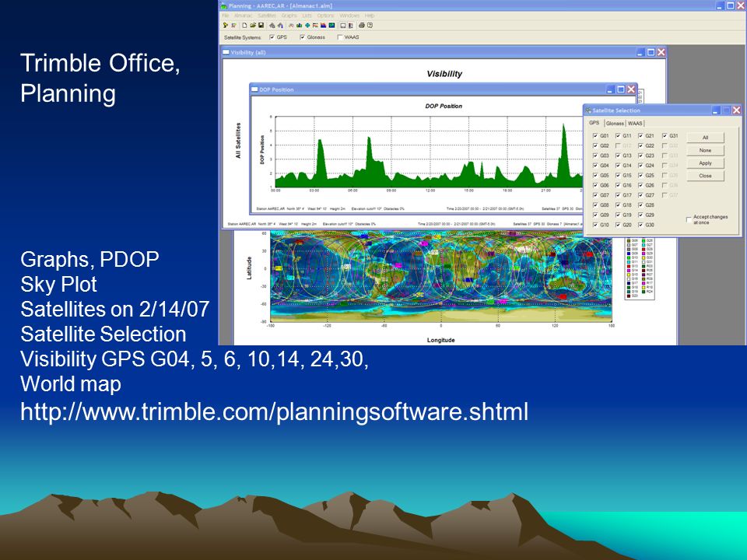The width and height of the screenshot is (747, 560).
Task: Click the first of two house toolbar icons
Action: point(272,25)
